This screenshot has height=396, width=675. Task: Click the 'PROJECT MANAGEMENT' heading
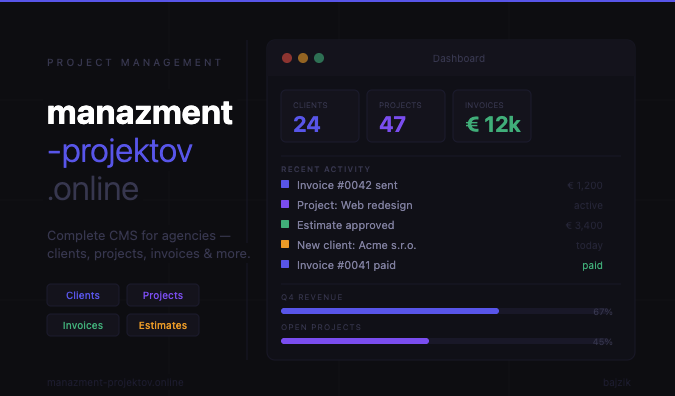pyautogui.click(x=134, y=63)
